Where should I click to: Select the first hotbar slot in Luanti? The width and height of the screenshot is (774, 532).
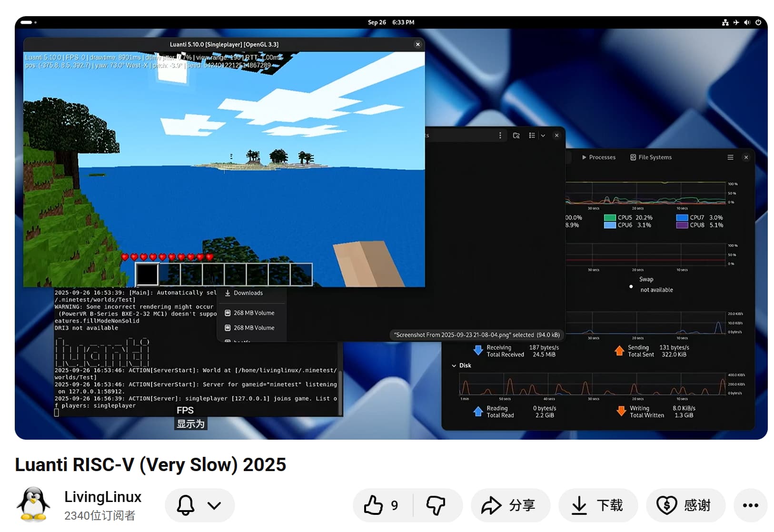coord(147,275)
